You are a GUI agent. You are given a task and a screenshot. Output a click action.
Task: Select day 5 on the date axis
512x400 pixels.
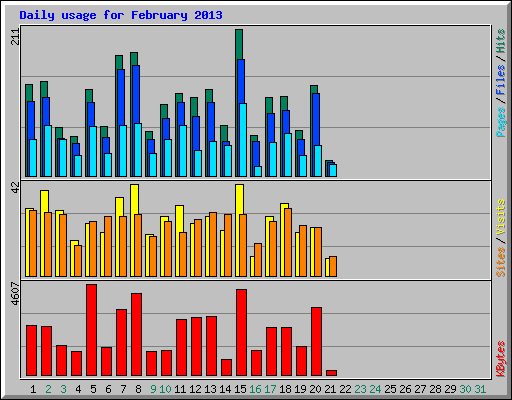pyautogui.click(x=93, y=389)
